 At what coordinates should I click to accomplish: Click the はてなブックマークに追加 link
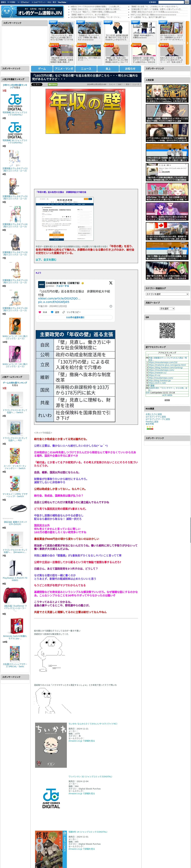pyautogui.click(x=158, y=419)
